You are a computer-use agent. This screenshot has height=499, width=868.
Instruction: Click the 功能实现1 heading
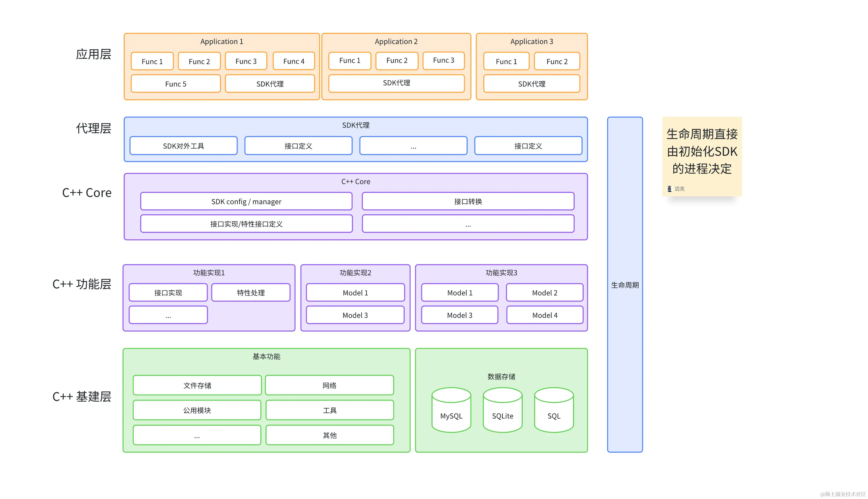[209, 273]
